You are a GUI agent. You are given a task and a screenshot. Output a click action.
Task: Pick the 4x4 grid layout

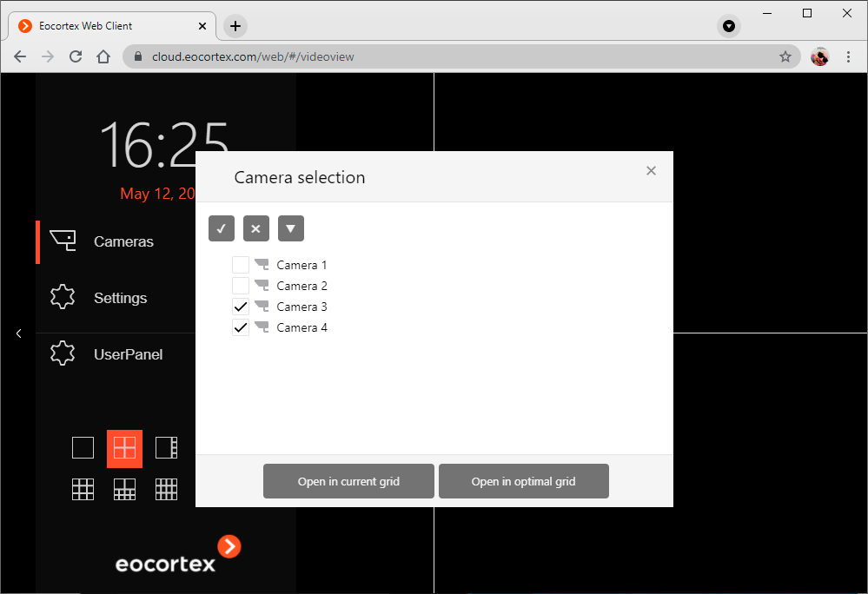(x=166, y=488)
